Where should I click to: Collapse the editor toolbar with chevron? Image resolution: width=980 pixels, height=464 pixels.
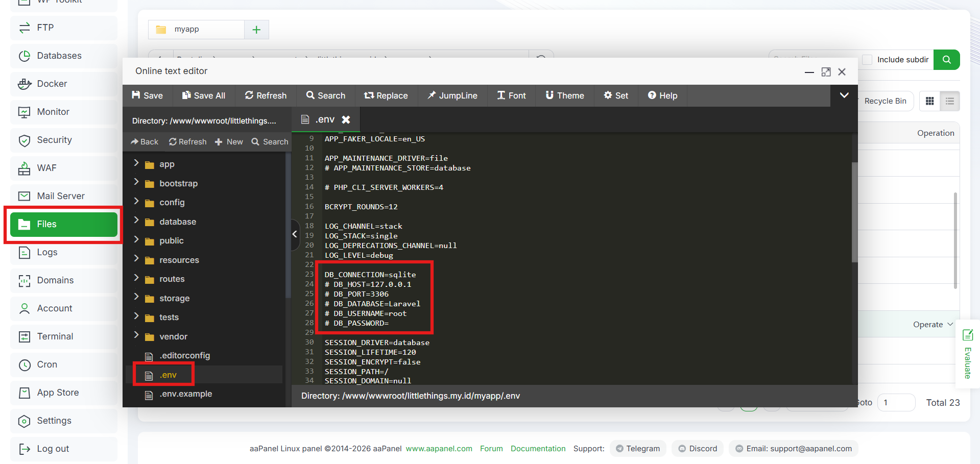[844, 95]
